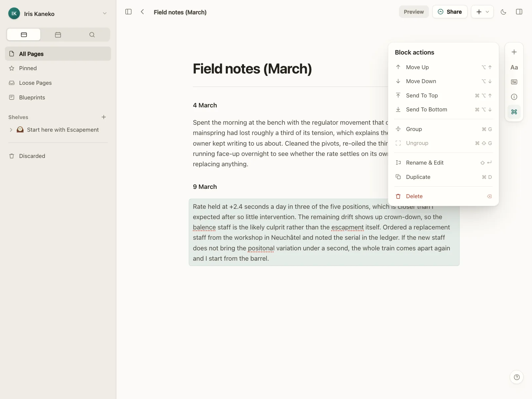Screen dimensions: 532x399
Task: Choose Send To Bottom
Action: [x=444, y=109]
